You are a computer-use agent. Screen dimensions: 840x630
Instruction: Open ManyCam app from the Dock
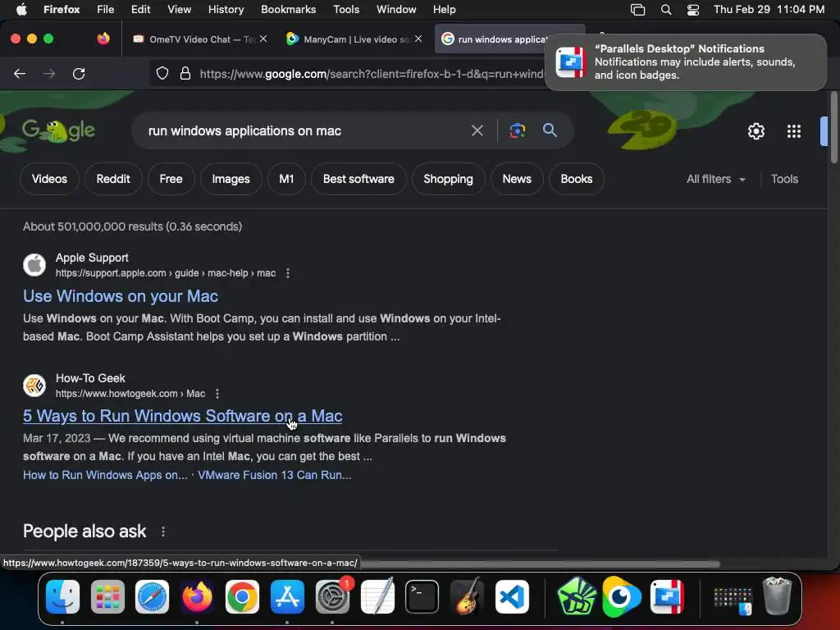point(622,597)
